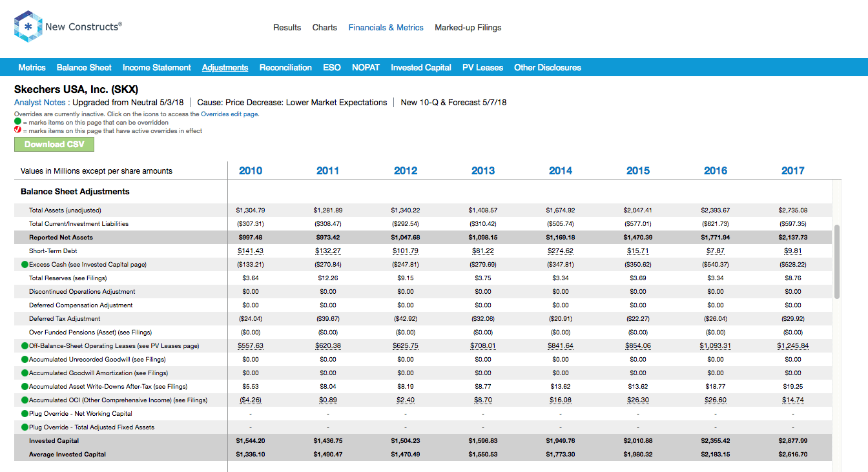This screenshot has width=868, height=472.
Task: Click 2017 Short-Term Debt value $9.81
Action: (793, 251)
